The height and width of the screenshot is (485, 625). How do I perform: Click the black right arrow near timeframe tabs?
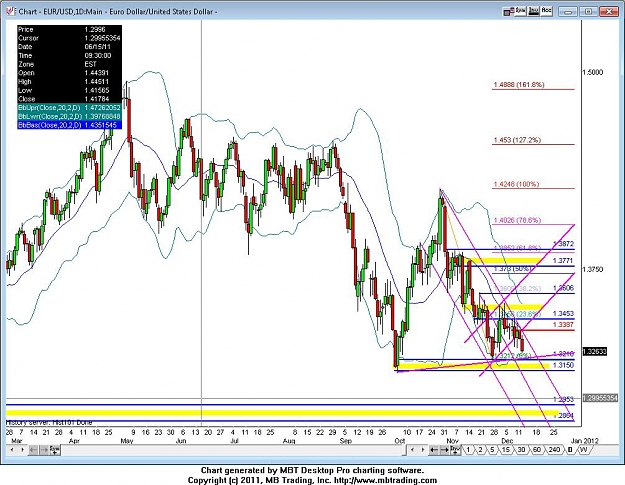(444, 450)
